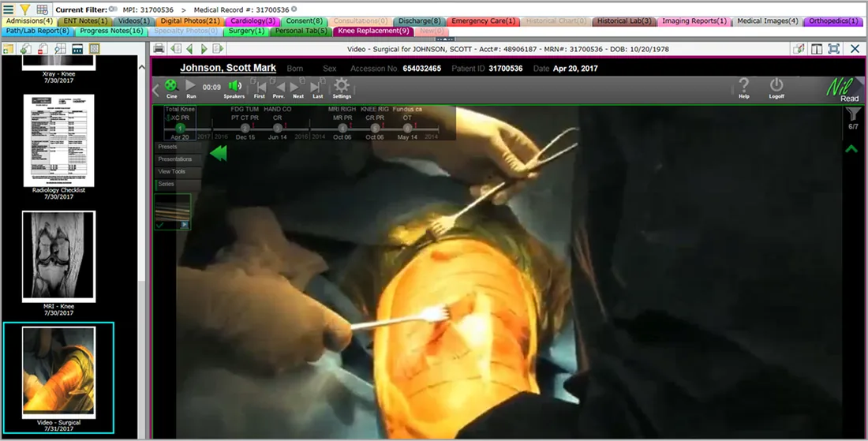This screenshot has width=868, height=441.
Task: Close the Video - Surgical viewer
Action: click(855, 49)
